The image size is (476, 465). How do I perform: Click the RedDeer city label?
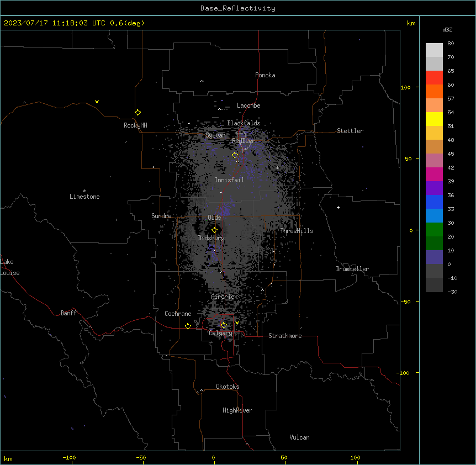point(244,141)
